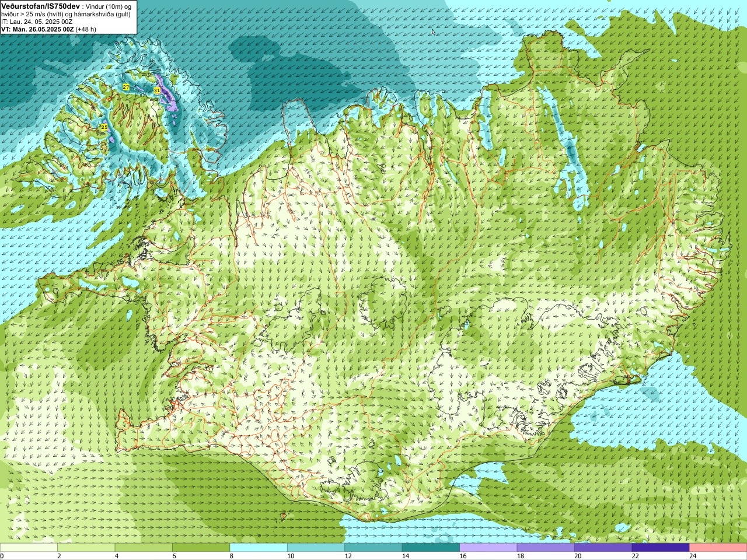Click the yellow gust label 27

pos(126,87)
